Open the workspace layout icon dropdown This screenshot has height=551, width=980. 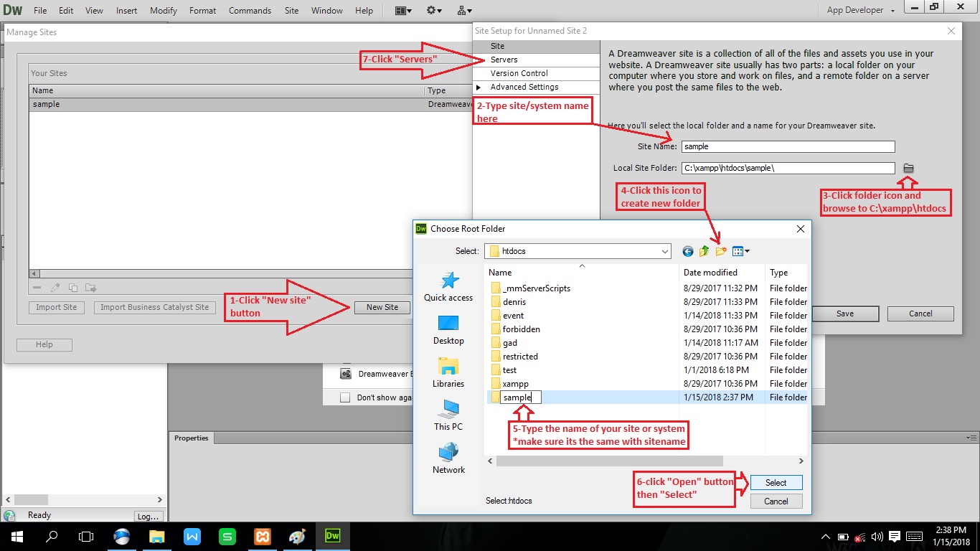(403, 10)
